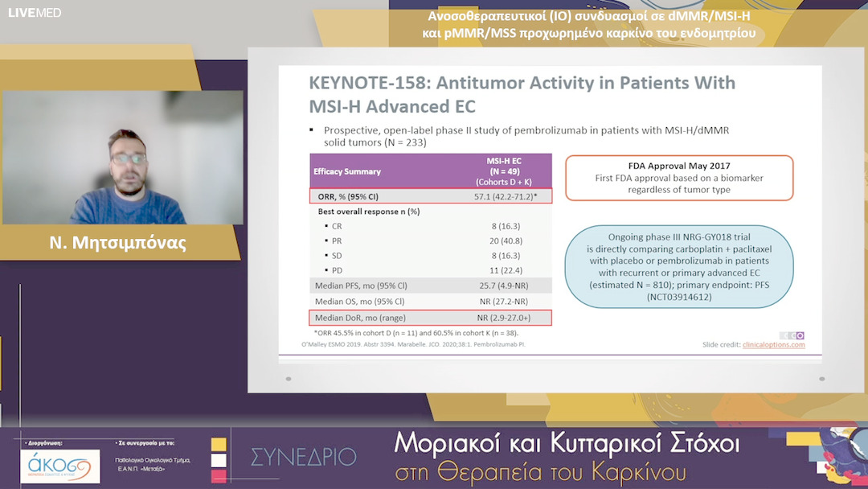Select the highlighted ORR (95% CI) table row
The width and height of the screenshot is (868, 489).
(x=431, y=195)
